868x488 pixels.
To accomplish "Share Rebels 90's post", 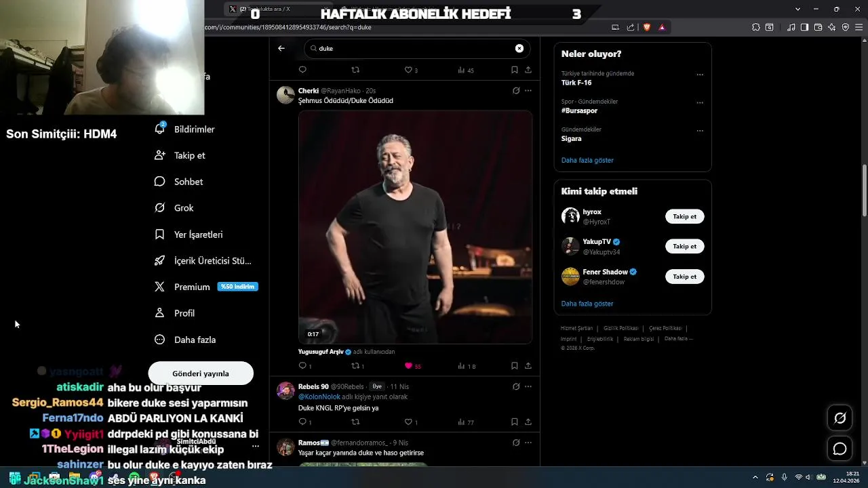I will point(528,422).
